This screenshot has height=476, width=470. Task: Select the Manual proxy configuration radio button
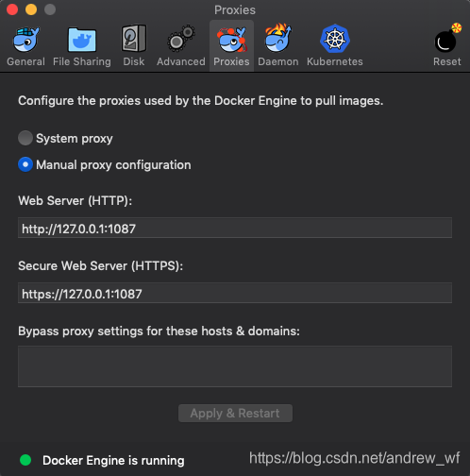pyautogui.click(x=25, y=164)
